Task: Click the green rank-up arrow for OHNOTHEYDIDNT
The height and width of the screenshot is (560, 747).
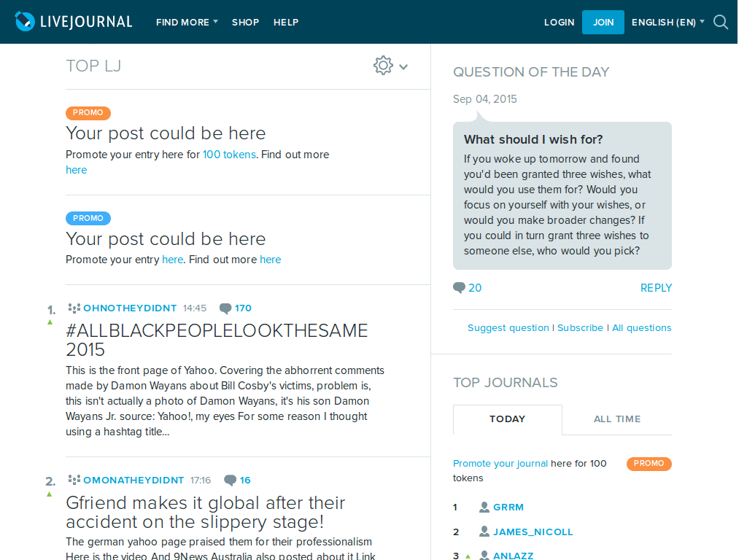Action: 50,321
